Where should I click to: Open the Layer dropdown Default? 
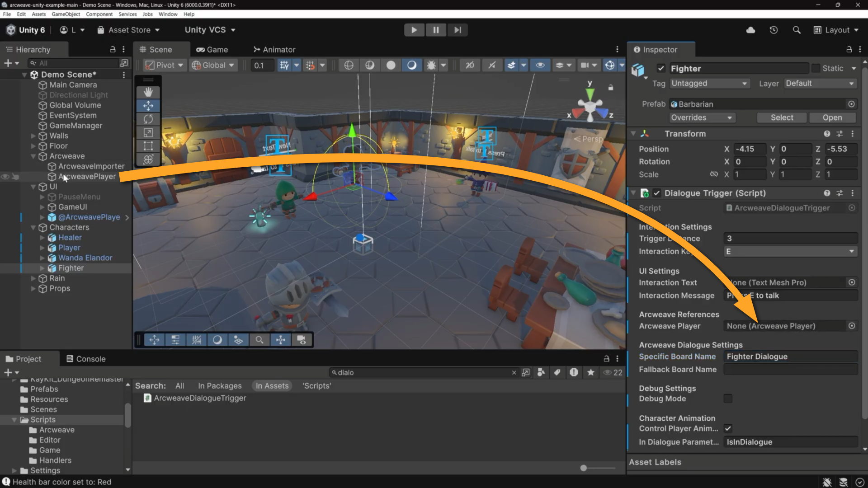(x=821, y=84)
